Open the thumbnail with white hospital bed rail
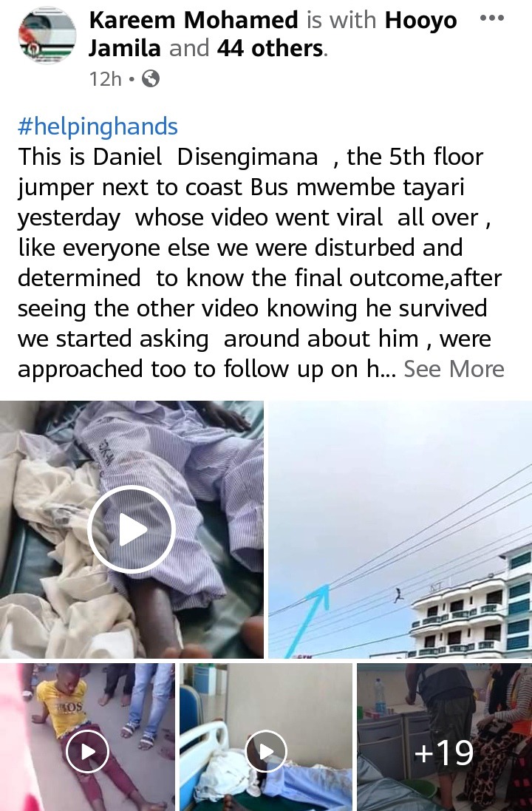This screenshot has height=811, width=532. tap(266, 737)
